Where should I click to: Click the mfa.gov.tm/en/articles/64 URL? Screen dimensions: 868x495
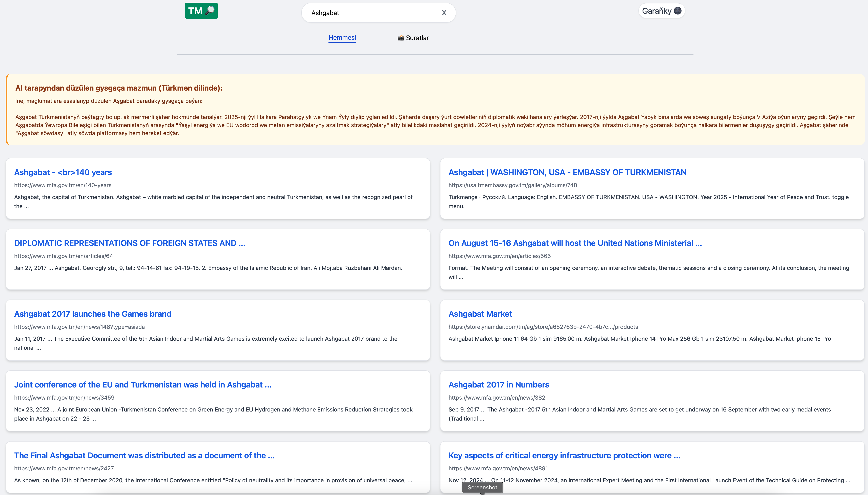[64, 256]
